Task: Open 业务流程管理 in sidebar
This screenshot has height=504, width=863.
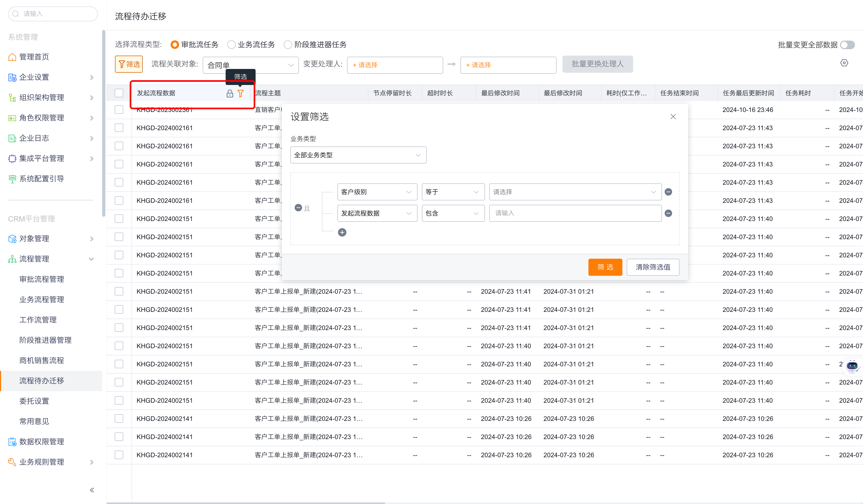Action: click(x=41, y=300)
